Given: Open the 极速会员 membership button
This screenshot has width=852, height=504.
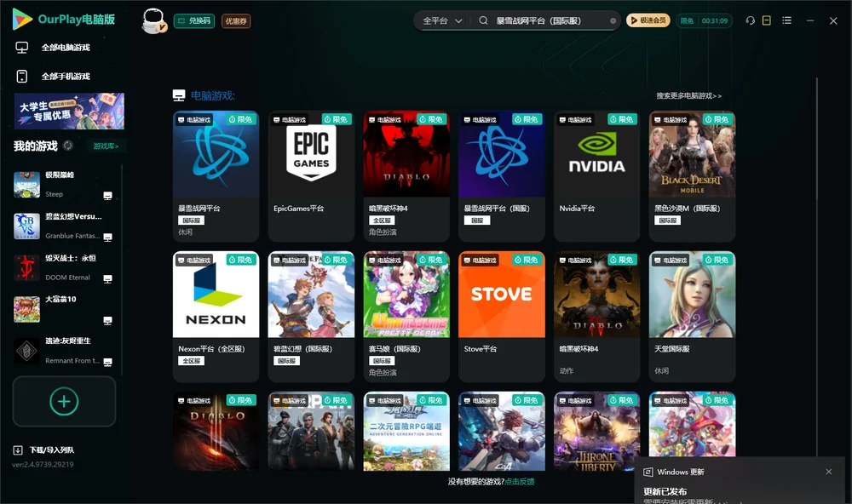Looking at the screenshot, I should coord(648,20).
